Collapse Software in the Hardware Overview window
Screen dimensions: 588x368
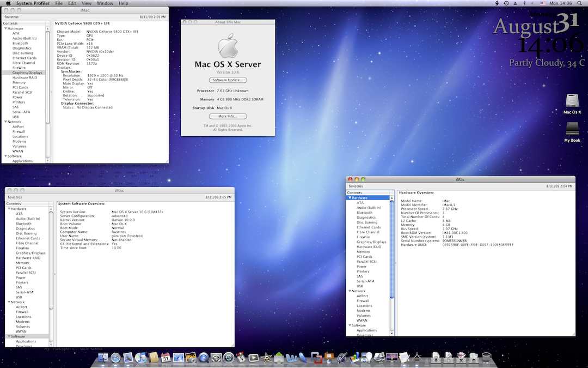(350, 325)
